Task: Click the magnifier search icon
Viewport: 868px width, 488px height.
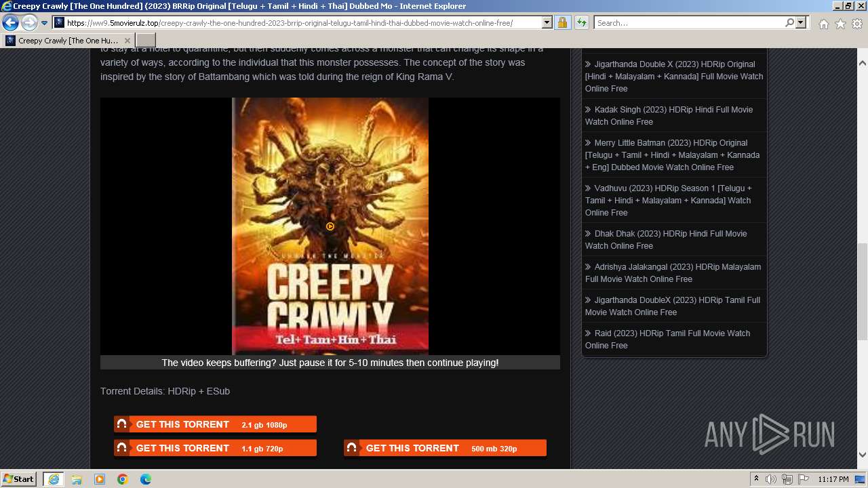Action: (x=789, y=23)
